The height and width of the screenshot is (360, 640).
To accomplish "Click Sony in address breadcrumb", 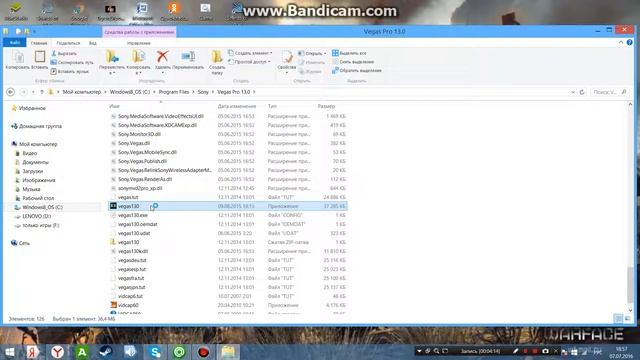I will pos(203,92).
